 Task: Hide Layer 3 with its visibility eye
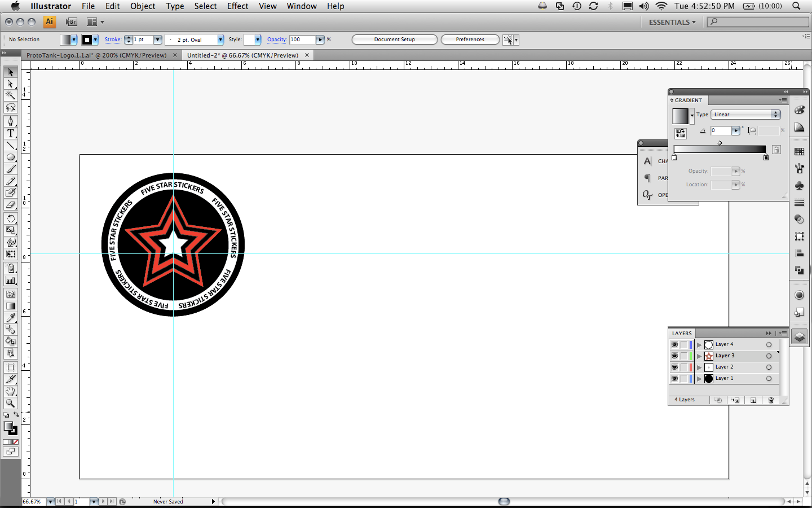click(x=674, y=356)
